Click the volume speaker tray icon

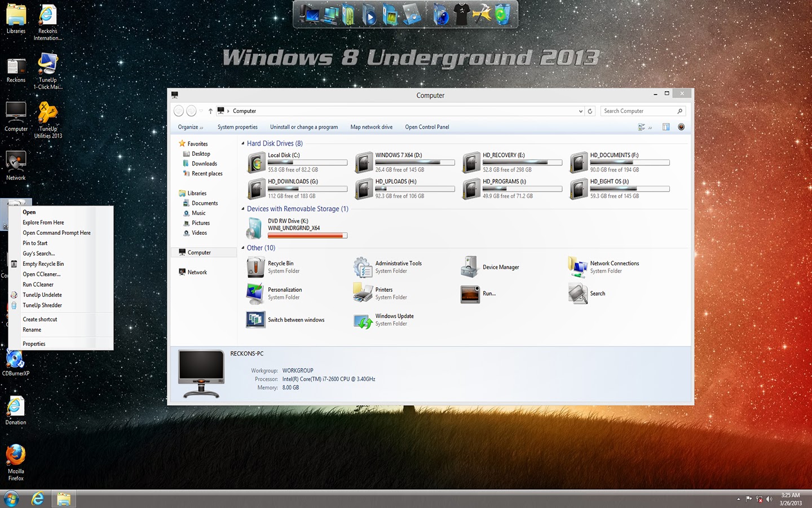(769, 499)
